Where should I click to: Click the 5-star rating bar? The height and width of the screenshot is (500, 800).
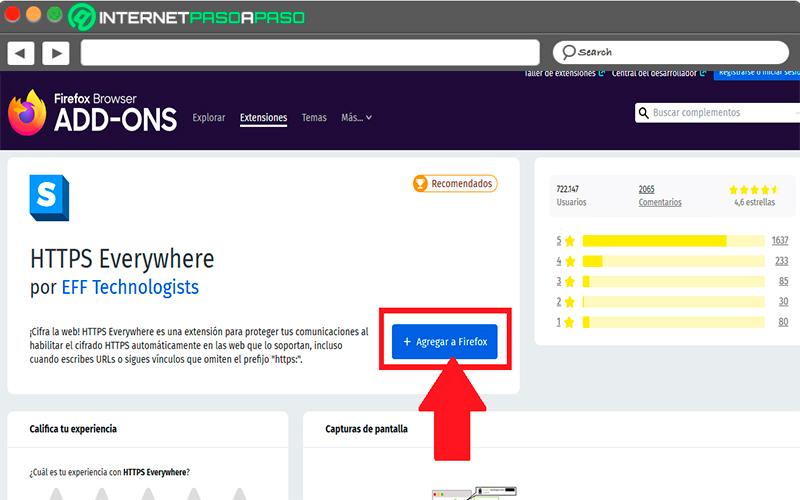tap(673, 241)
